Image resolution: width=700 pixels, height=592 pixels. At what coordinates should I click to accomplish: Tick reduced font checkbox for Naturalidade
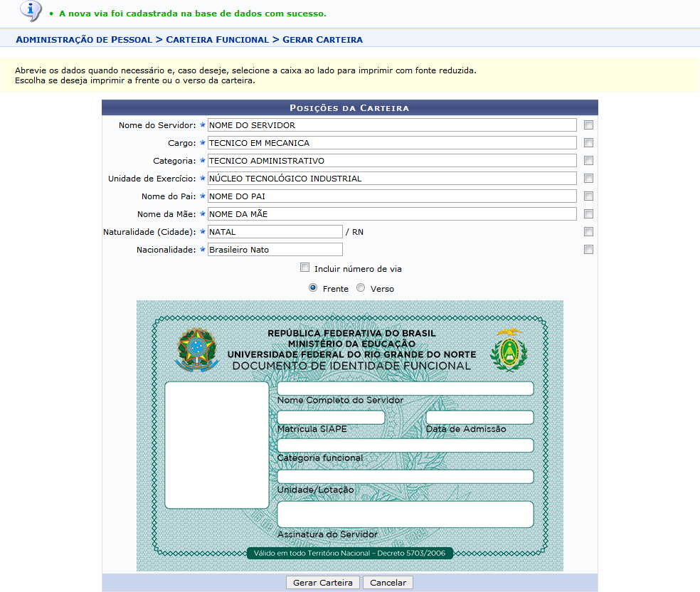click(x=588, y=232)
